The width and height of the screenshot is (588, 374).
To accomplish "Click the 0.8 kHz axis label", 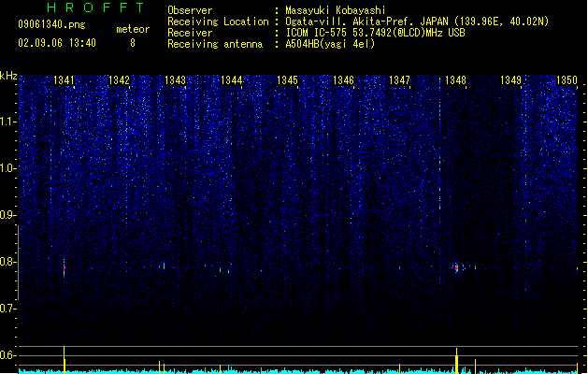I will point(7,262).
